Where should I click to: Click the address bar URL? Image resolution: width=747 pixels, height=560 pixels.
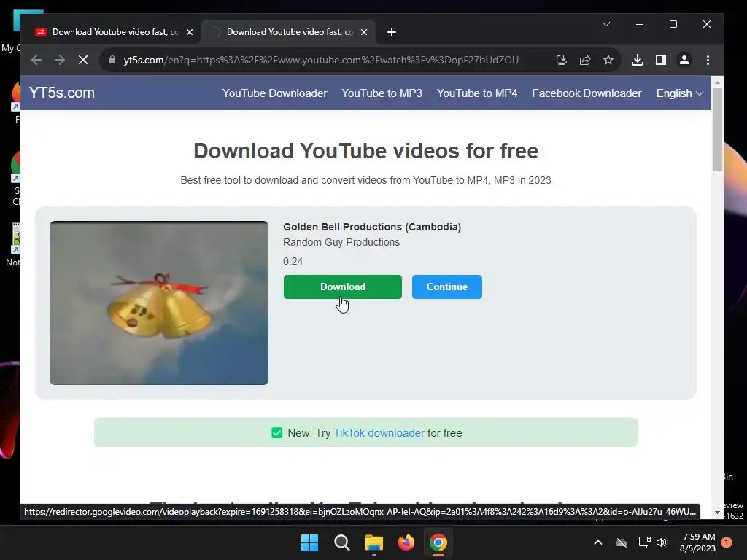point(321,60)
